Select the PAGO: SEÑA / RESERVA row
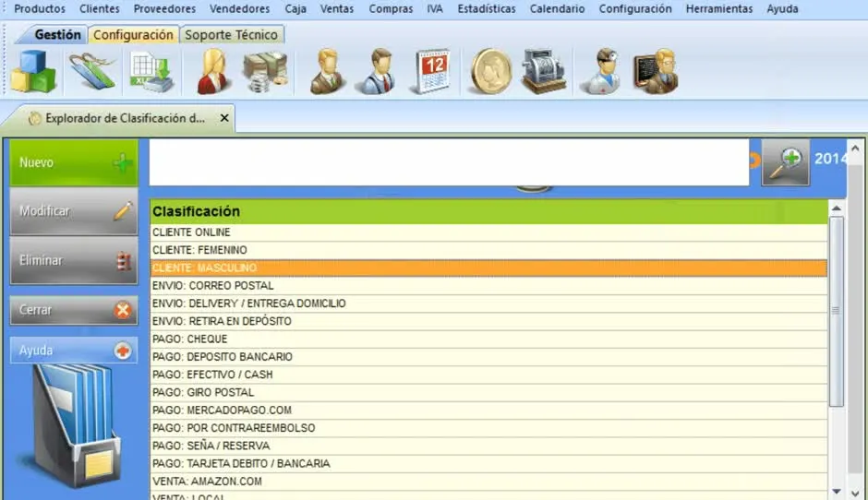 point(488,446)
